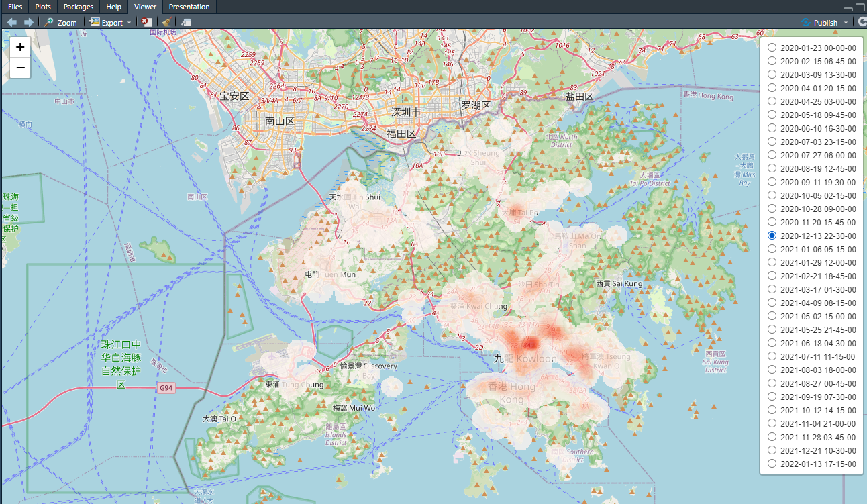The image size is (867, 504).
Task: Expand the Publish dropdown arrow
Action: [x=846, y=23]
